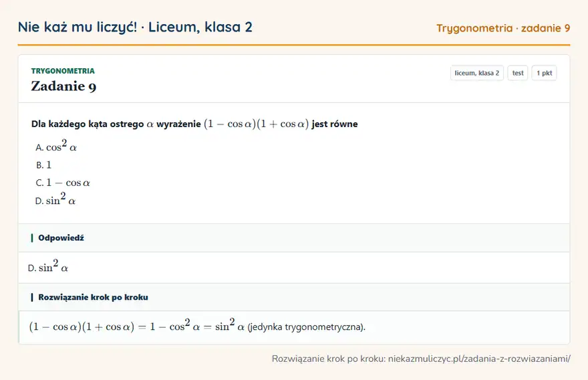The height and width of the screenshot is (380, 588).
Task: Click the 'Odpowiedź' section header
Action: click(294, 237)
